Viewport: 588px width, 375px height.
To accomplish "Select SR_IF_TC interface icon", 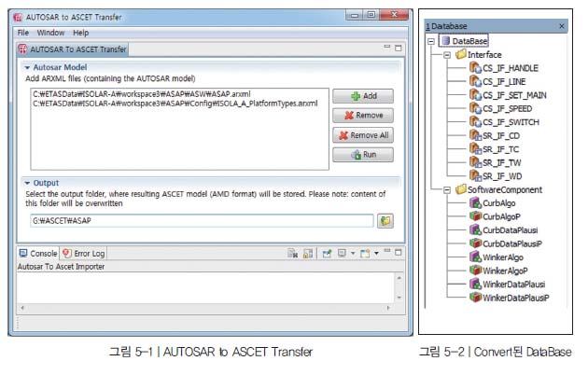I will click(475, 148).
